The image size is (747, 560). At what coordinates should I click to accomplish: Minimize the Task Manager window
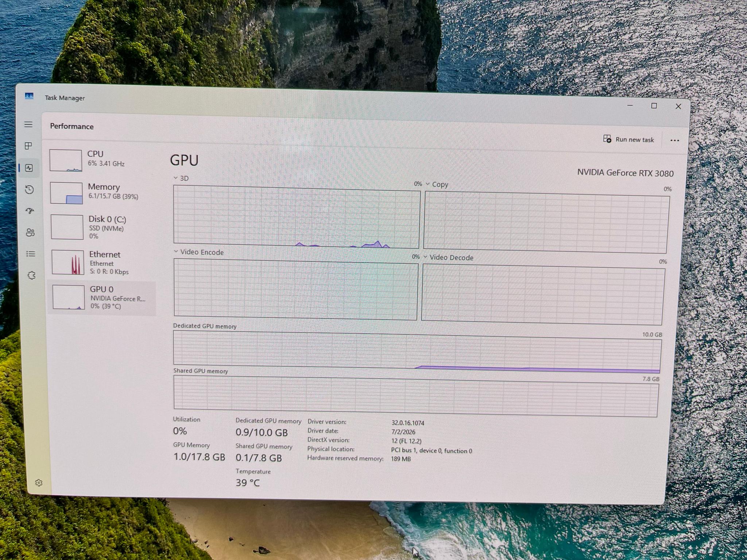[630, 105]
